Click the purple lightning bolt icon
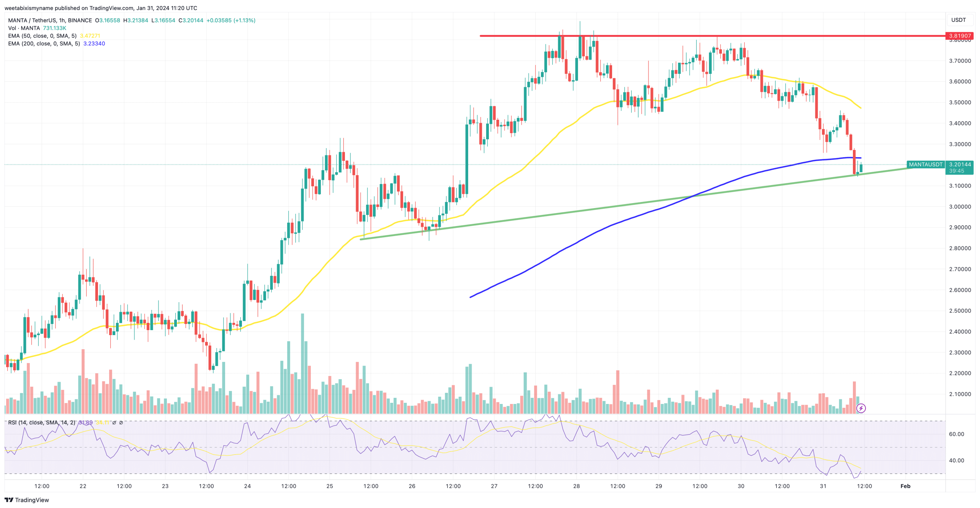Screen dimensions: 980x508 (x=861, y=408)
